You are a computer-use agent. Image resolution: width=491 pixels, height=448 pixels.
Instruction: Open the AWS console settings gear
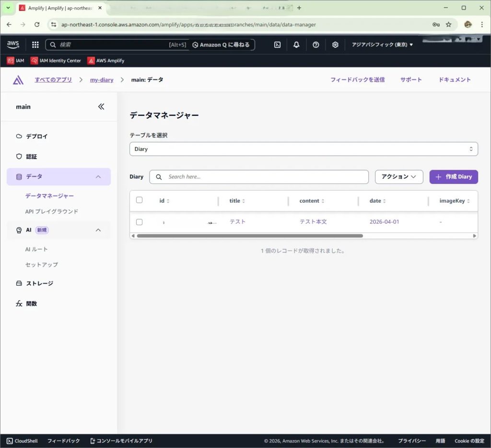(x=335, y=45)
